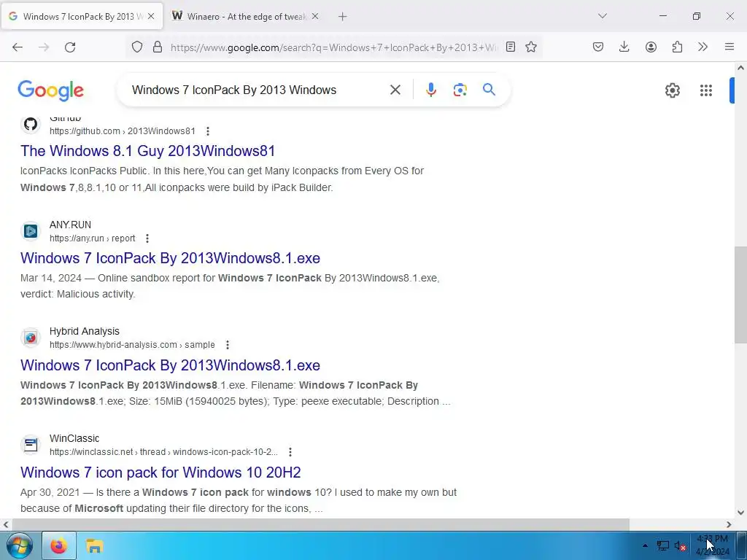Viewport: 747px width, 560px height.
Task: Open the Windows Start menu
Action: point(20,545)
